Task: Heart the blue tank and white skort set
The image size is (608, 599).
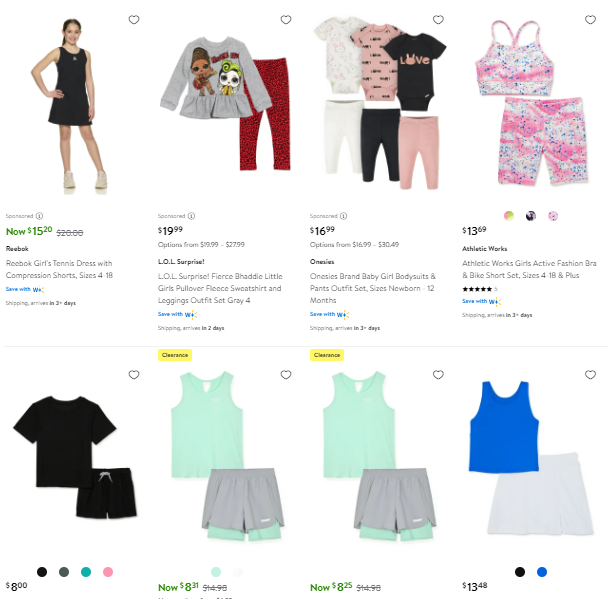Action: (x=590, y=375)
